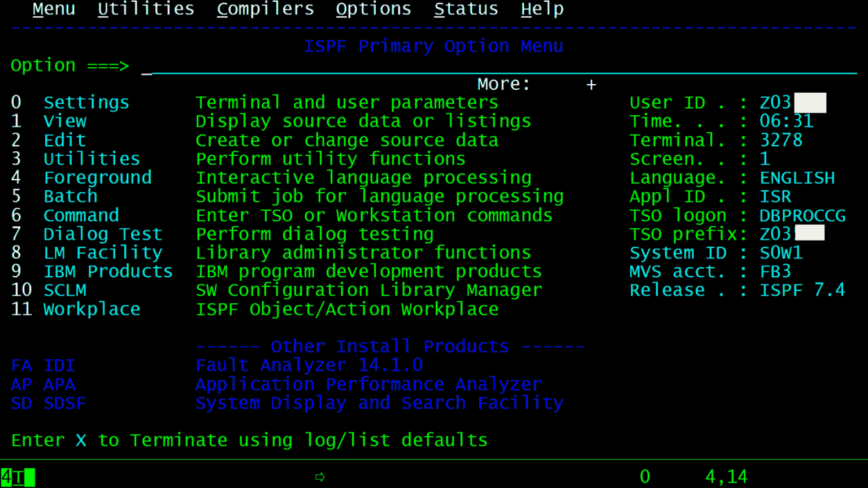Click the arrow icon in status line
Image resolution: width=868 pixels, height=488 pixels.
[x=320, y=477]
